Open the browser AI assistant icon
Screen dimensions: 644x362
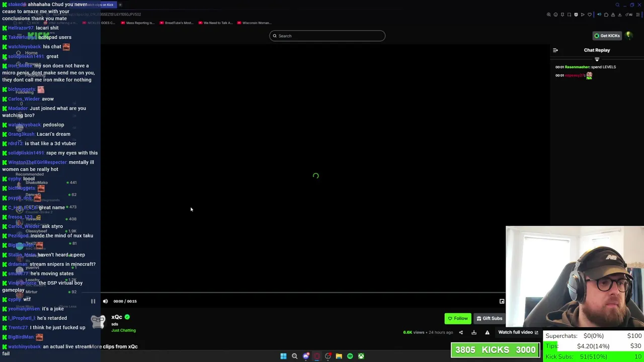[629, 15]
